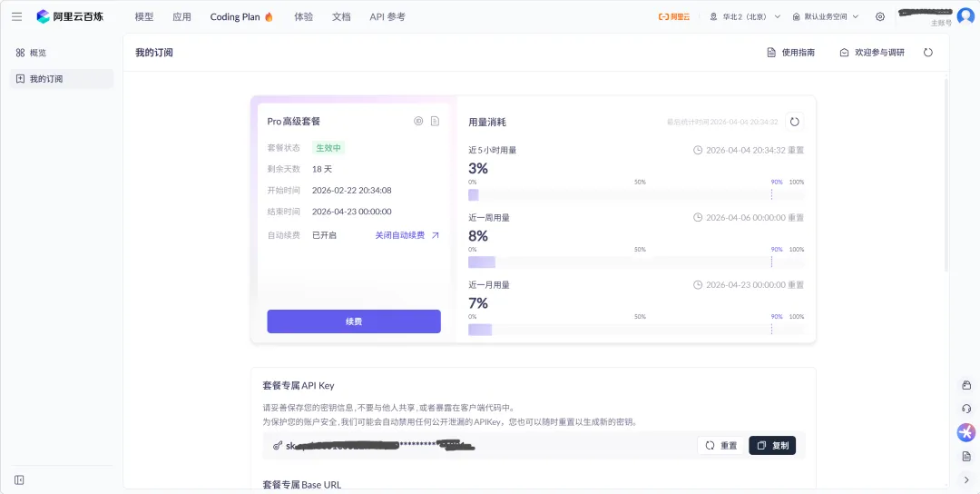Open the 文档 menu
This screenshot has width=980, height=494.
pyautogui.click(x=341, y=17)
